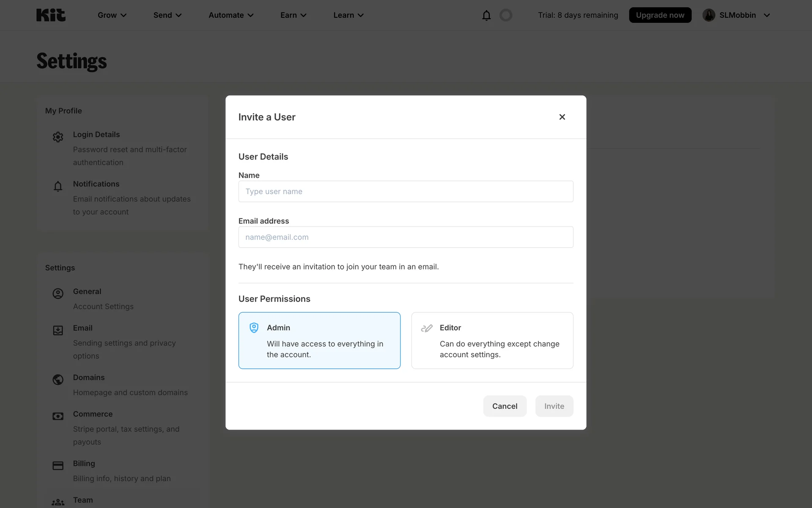
Task: Open the notifications bell in top bar
Action: coord(486,15)
